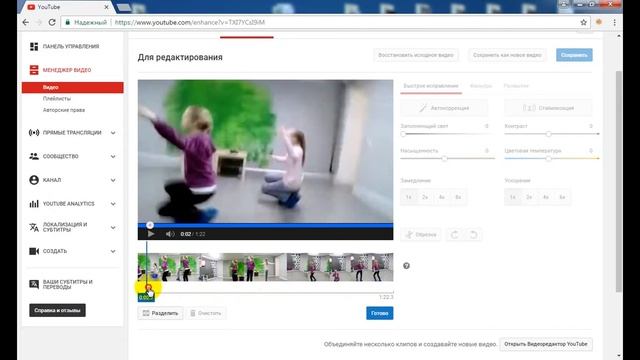Click Открыть Видеоредактор YouTube
The image size is (640, 360).
[546, 344]
